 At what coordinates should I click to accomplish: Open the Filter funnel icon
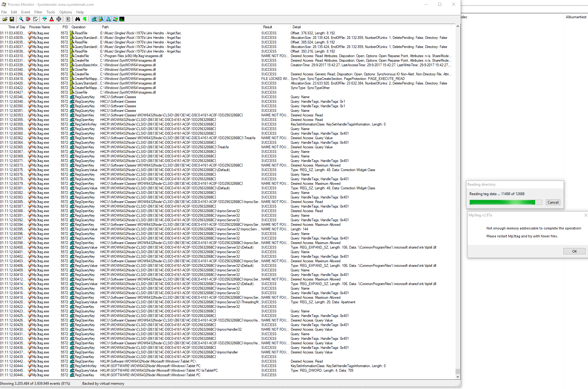[x=45, y=19]
